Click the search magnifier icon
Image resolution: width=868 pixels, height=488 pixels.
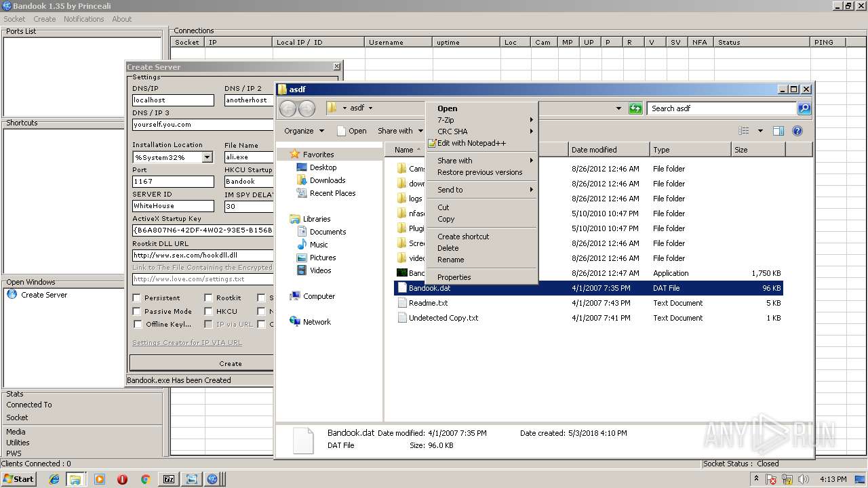(804, 108)
